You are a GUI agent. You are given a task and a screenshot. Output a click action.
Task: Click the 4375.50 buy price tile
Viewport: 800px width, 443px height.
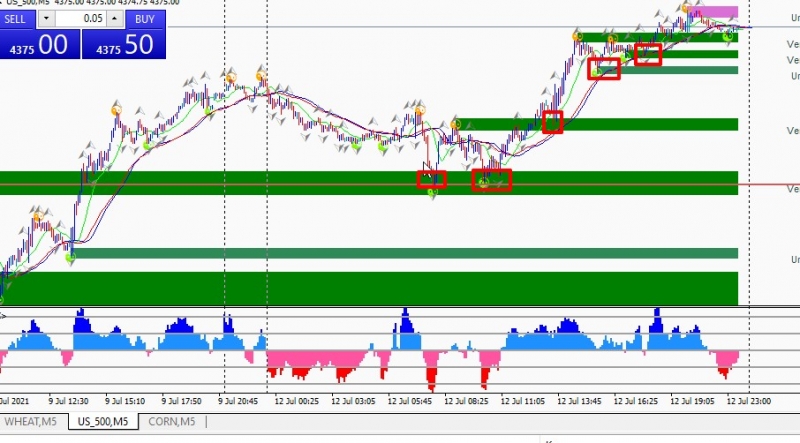(x=124, y=44)
